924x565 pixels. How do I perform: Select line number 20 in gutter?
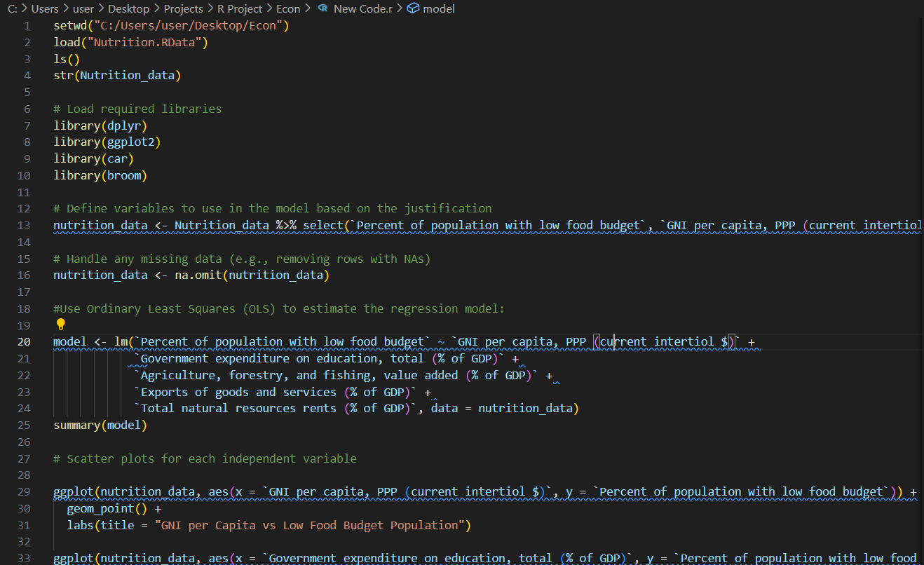tap(24, 342)
